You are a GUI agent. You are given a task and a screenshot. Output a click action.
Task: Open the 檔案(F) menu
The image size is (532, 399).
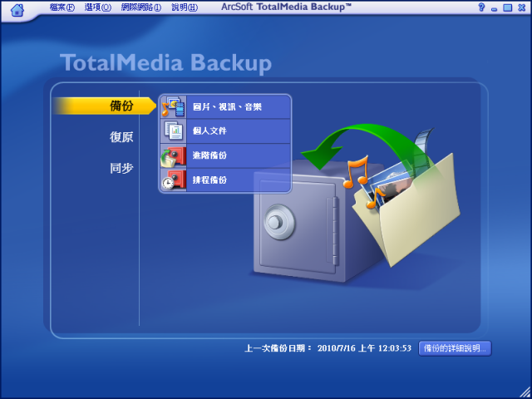[x=62, y=7]
